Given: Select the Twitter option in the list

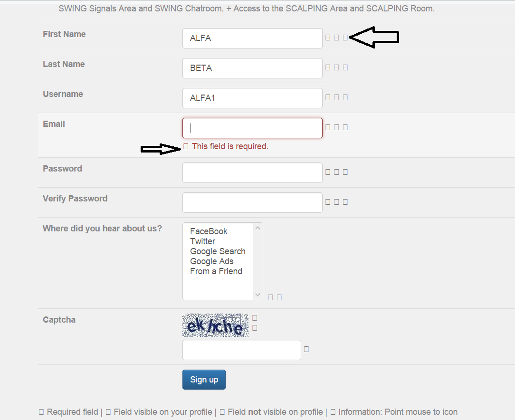Looking at the screenshot, I should [203, 241].
